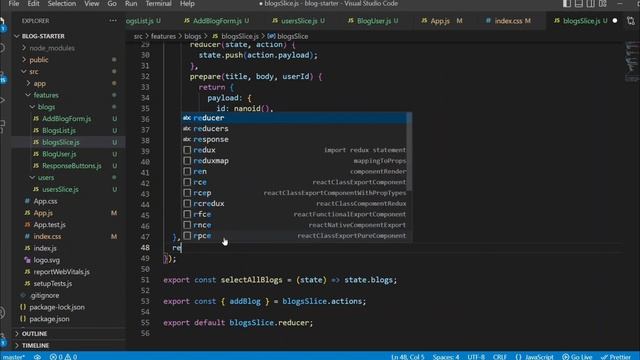The image size is (640, 360).
Task: Switch to AddBlogForm.js editor tab
Action: click(x=216, y=21)
